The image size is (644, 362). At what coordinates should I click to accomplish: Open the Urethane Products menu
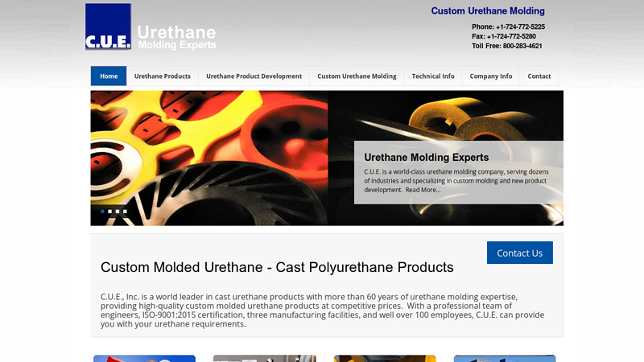coord(163,76)
